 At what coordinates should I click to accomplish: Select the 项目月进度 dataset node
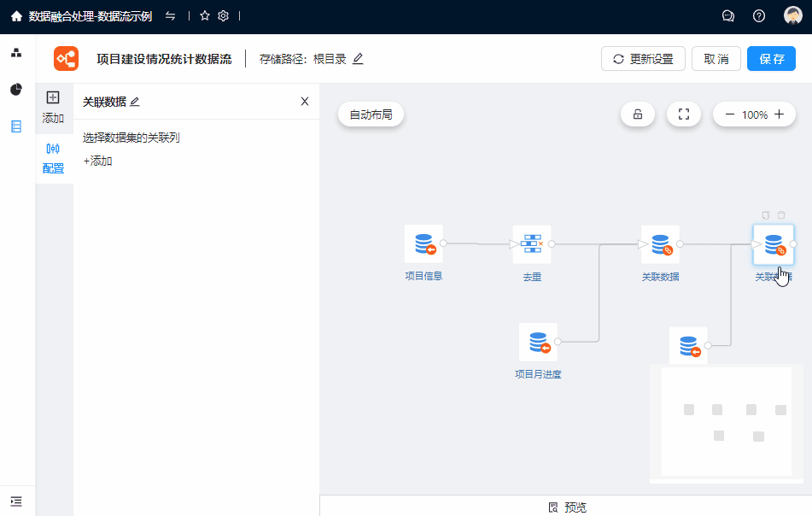tap(538, 342)
